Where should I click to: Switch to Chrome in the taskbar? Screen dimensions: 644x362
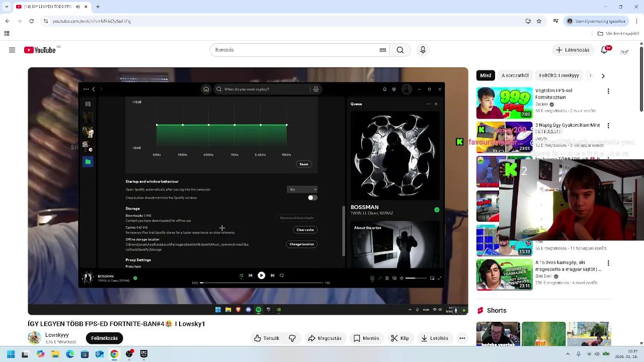pos(114,354)
